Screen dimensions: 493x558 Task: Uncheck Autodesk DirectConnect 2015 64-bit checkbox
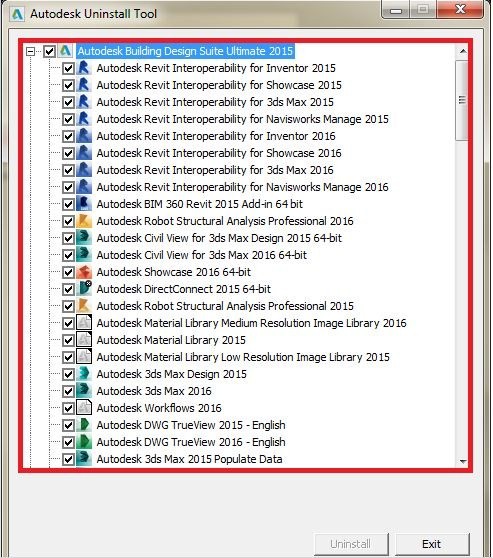tap(68, 289)
